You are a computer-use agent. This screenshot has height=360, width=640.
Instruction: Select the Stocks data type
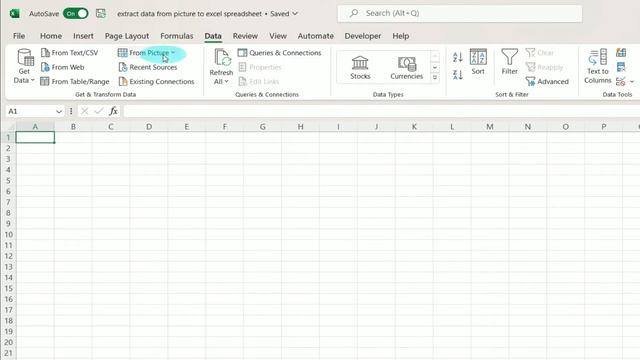(360, 67)
